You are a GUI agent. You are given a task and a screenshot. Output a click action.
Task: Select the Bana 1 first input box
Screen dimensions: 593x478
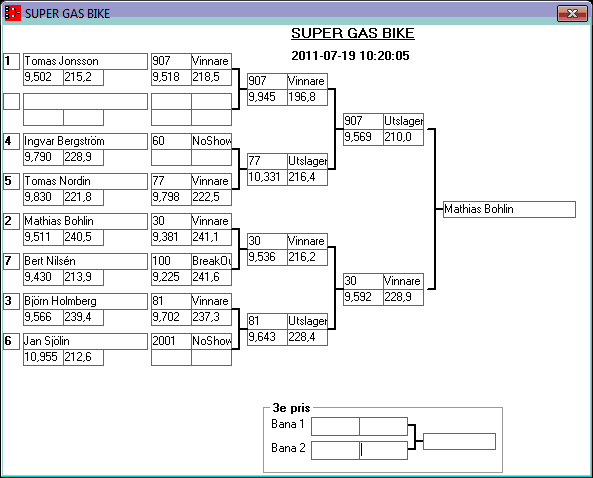(335, 427)
